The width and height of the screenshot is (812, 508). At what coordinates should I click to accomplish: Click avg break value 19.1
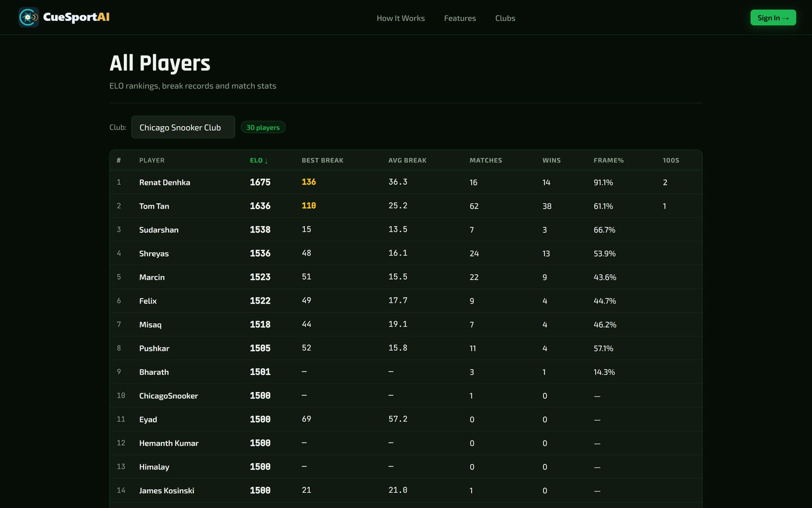tap(398, 324)
